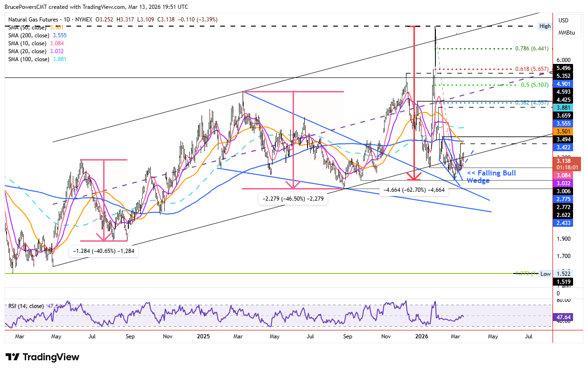
Task: Click the High price marker label
Action: point(545,26)
